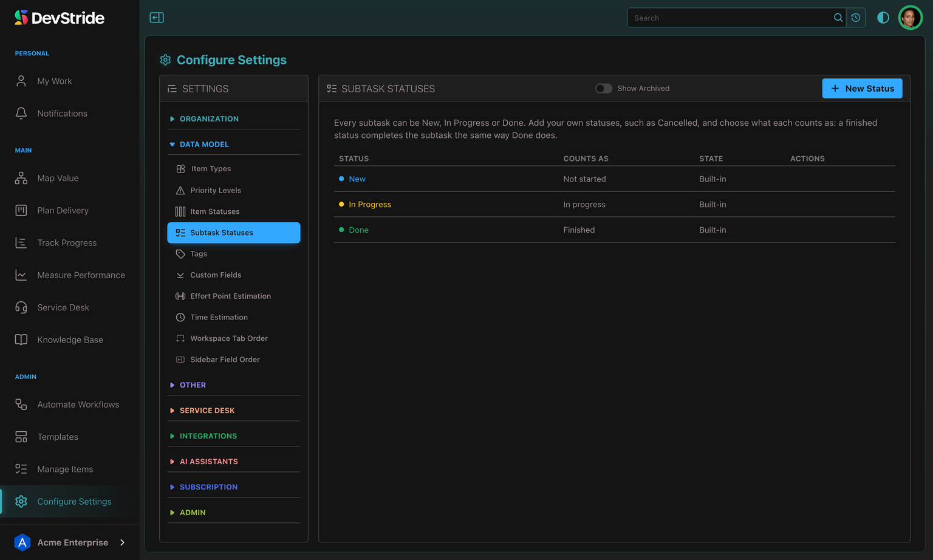Open Knowledge Base book item

pos(70,340)
